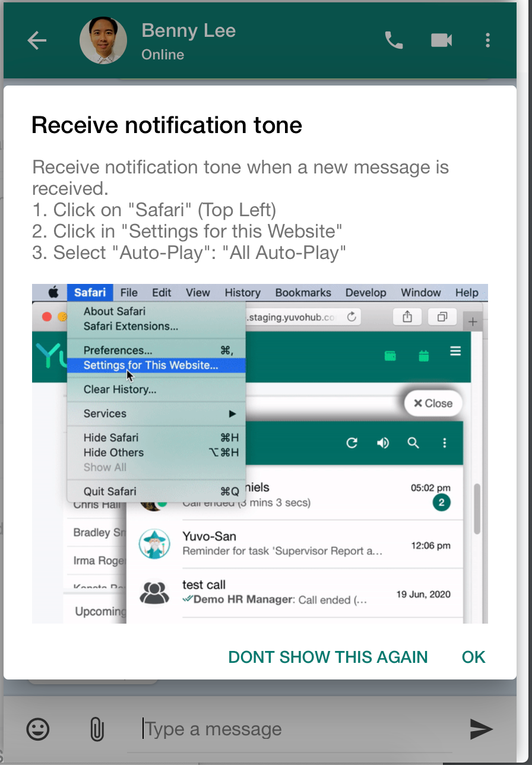Click the Benny Lee contact name

(x=188, y=31)
